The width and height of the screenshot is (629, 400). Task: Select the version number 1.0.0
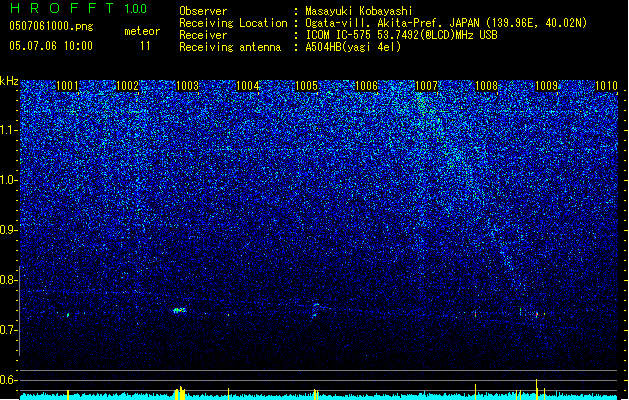click(x=135, y=8)
